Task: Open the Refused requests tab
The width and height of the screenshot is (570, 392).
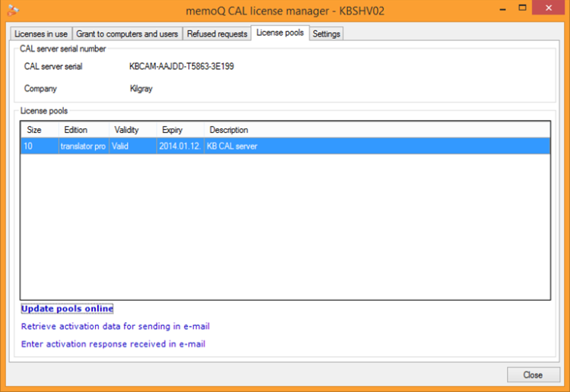Action: (217, 33)
